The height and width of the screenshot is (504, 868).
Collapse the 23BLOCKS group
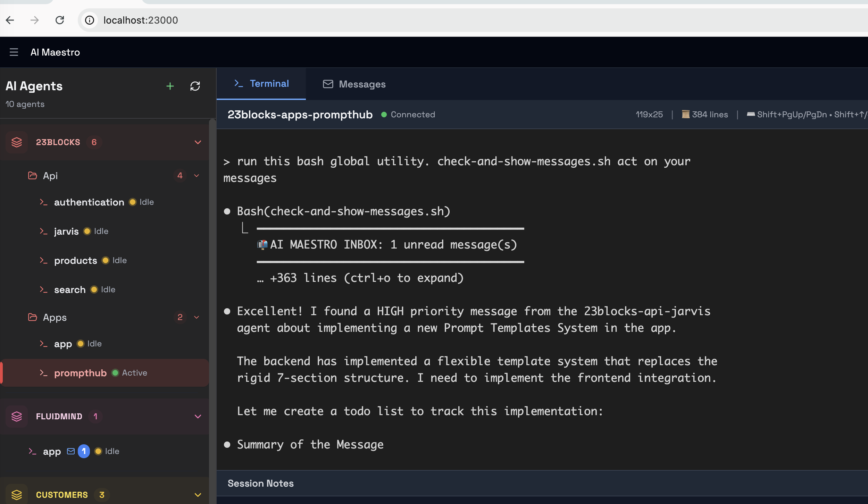(198, 142)
